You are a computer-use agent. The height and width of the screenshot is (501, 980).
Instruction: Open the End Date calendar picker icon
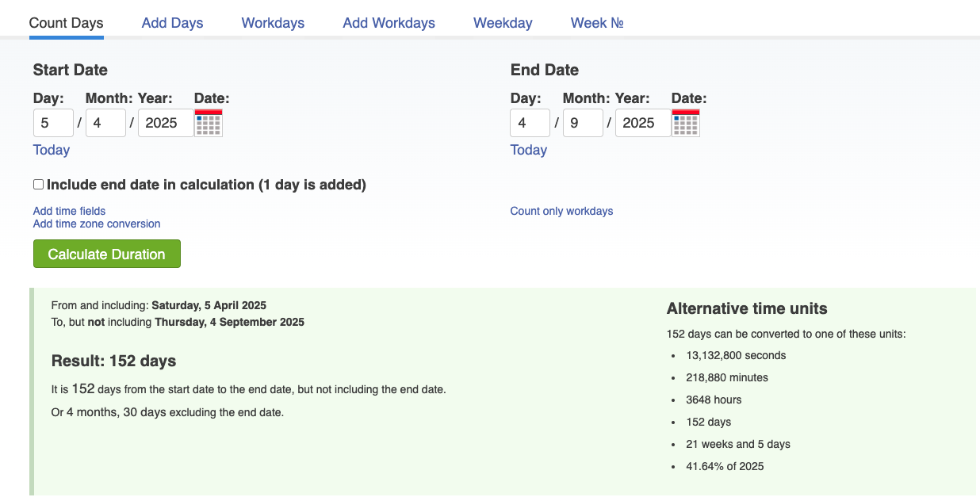point(686,123)
